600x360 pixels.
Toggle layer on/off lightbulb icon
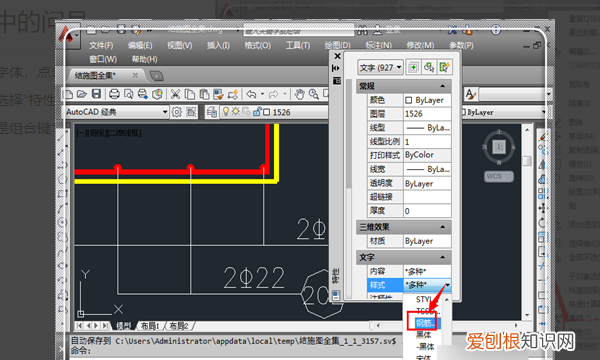pyautogui.click(x=226, y=112)
